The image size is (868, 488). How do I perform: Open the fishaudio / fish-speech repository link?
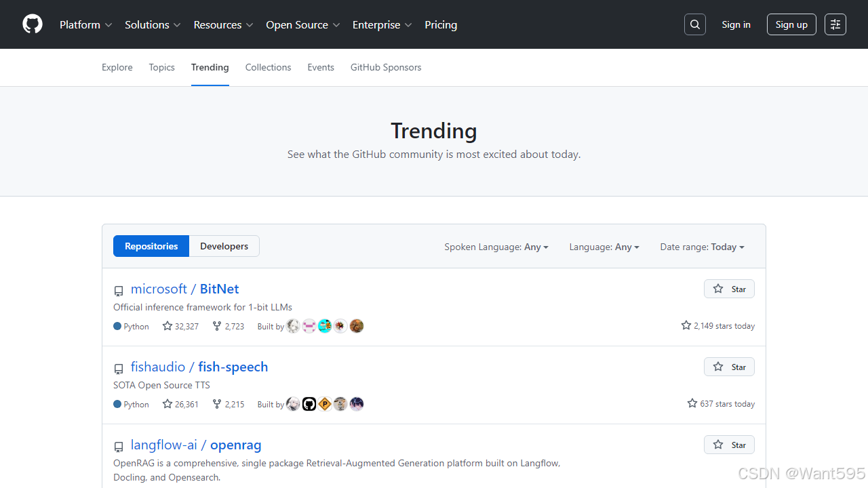pos(199,367)
